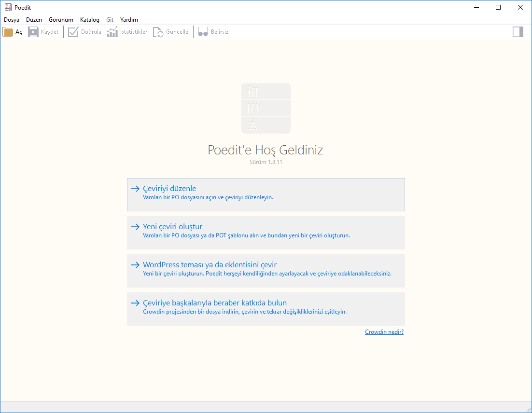Image resolution: width=532 pixels, height=413 pixels.
Task: Click the arrow icon beside Yeni çeviri oluştur
Action: tap(135, 226)
